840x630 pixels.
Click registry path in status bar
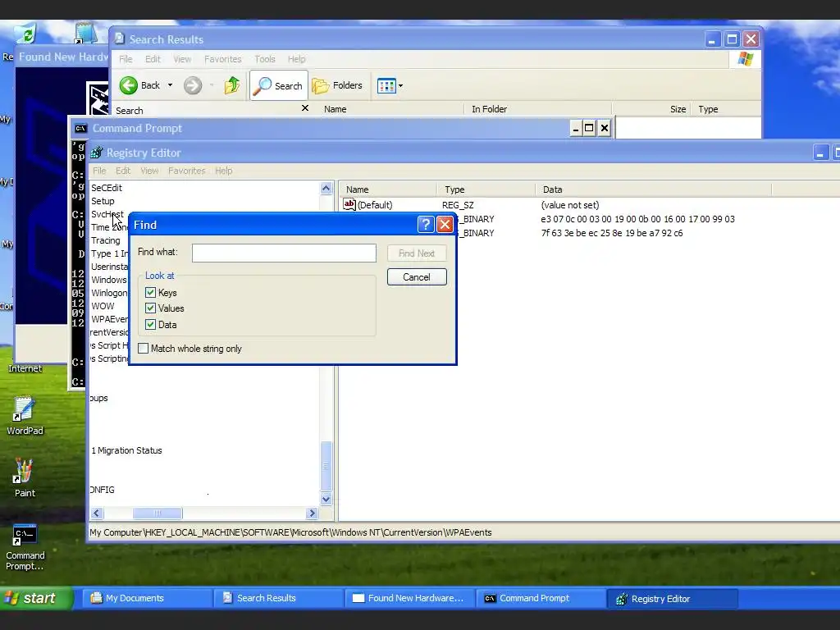click(x=291, y=532)
